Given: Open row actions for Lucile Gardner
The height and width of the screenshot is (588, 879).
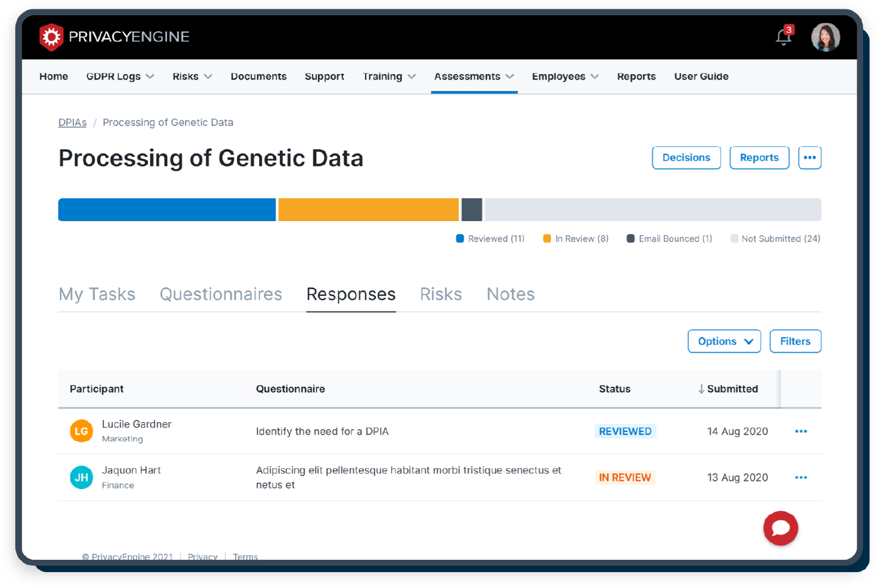Looking at the screenshot, I should click(x=801, y=431).
